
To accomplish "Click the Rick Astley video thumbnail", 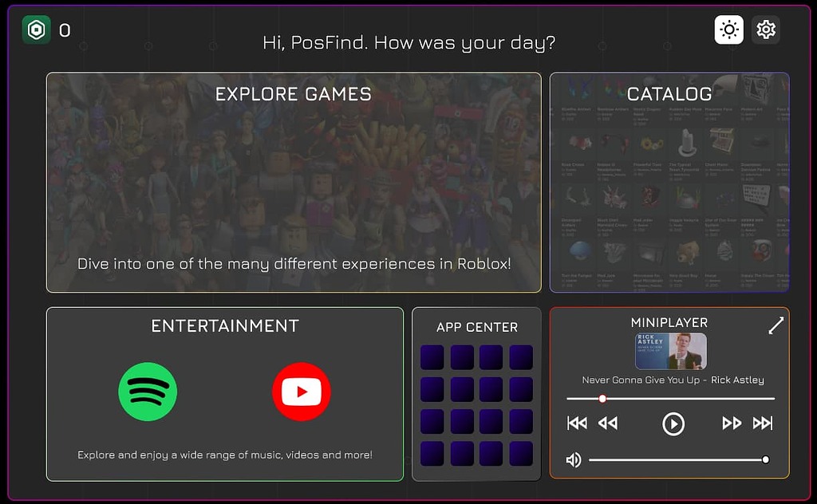I will 669,351.
